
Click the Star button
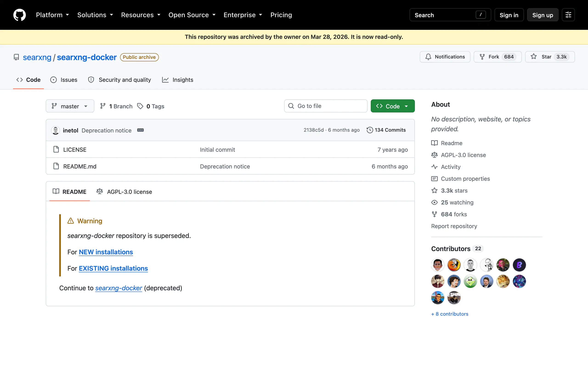point(550,57)
